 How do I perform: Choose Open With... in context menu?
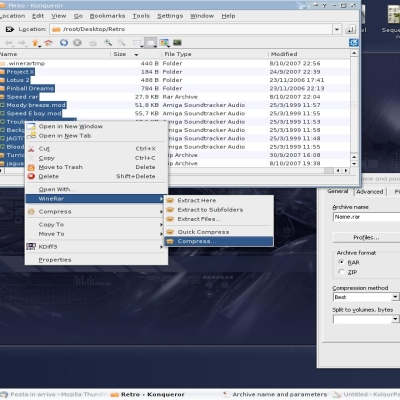[96, 189]
